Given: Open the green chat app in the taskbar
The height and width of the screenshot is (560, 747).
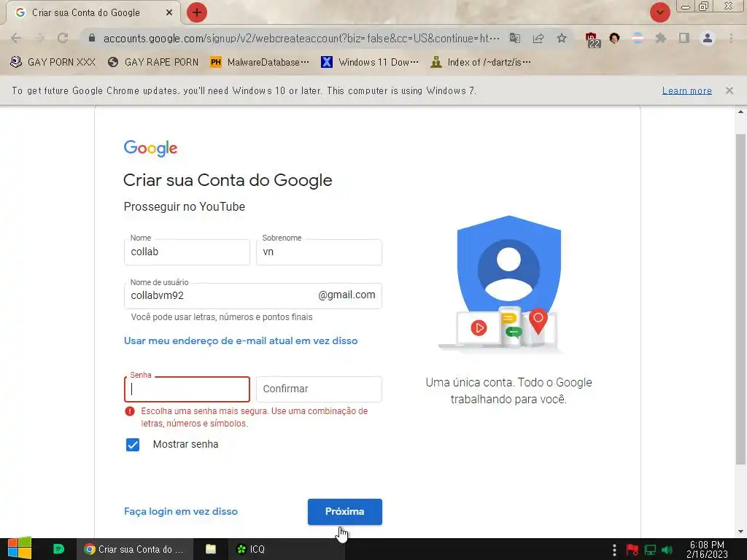Looking at the screenshot, I should tap(58, 549).
